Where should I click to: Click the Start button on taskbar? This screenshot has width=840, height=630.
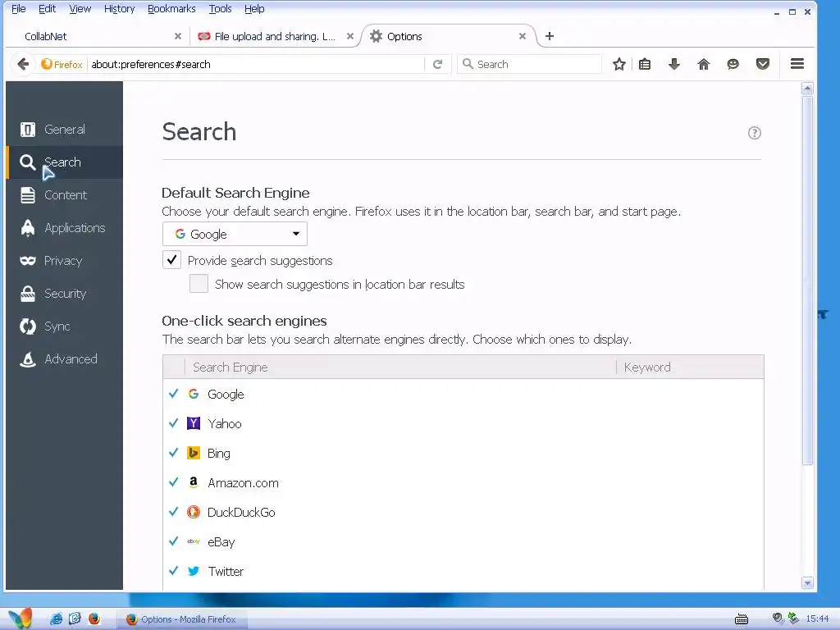click(21, 619)
